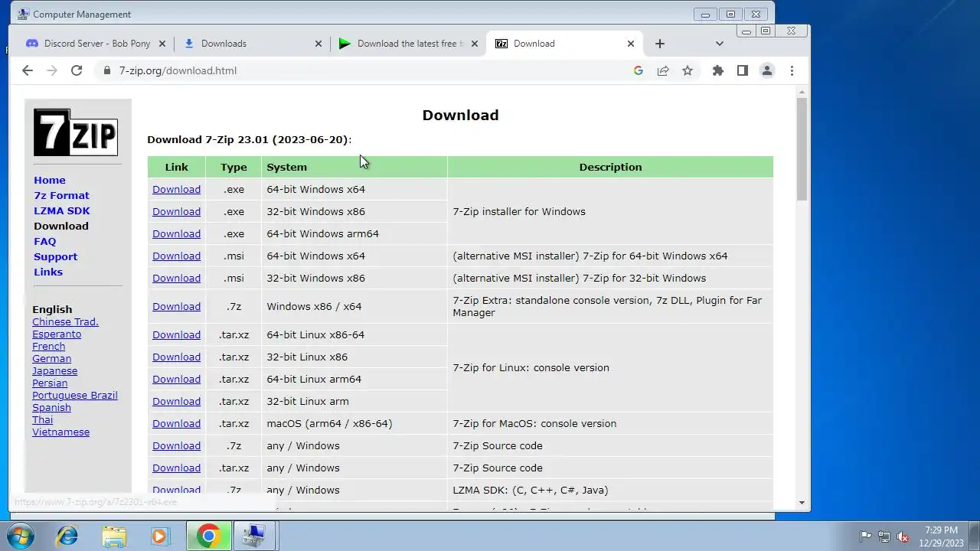Image resolution: width=980 pixels, height=551 pixels.
Task: Click the Action Center flag in tray
Action: click(x=865, y=536)
